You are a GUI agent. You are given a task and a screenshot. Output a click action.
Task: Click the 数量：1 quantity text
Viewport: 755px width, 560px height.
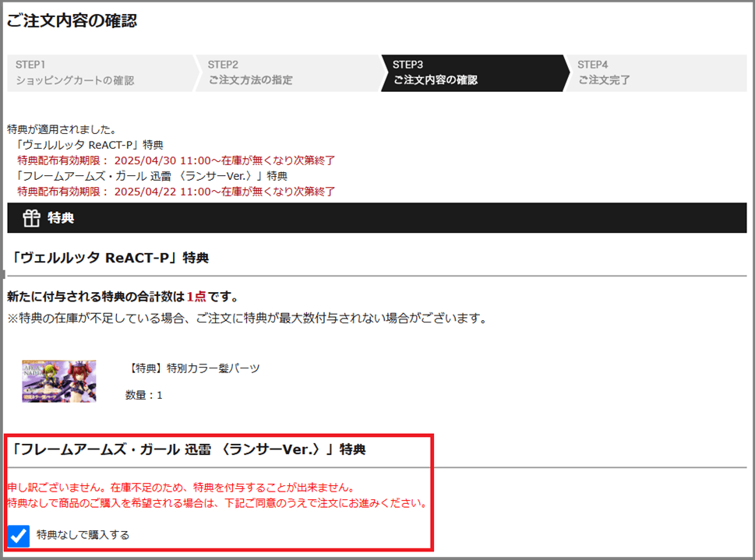click(x=144, y=395)
